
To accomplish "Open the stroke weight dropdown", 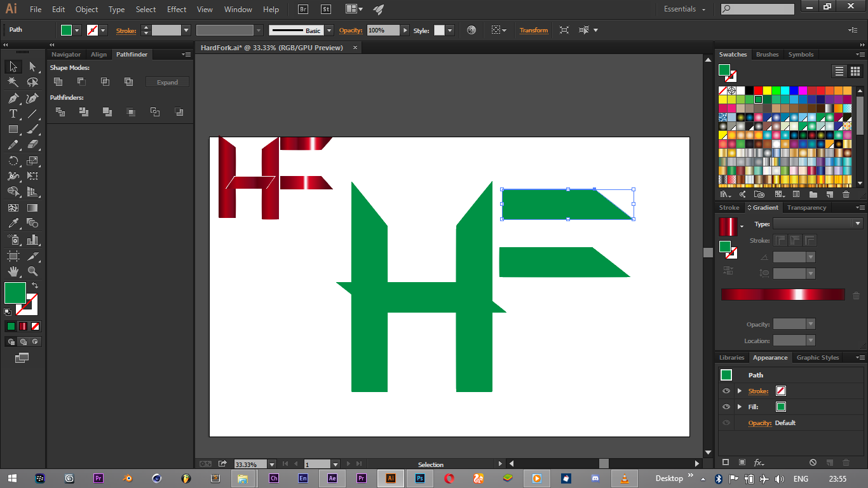I will coord(186,30).
